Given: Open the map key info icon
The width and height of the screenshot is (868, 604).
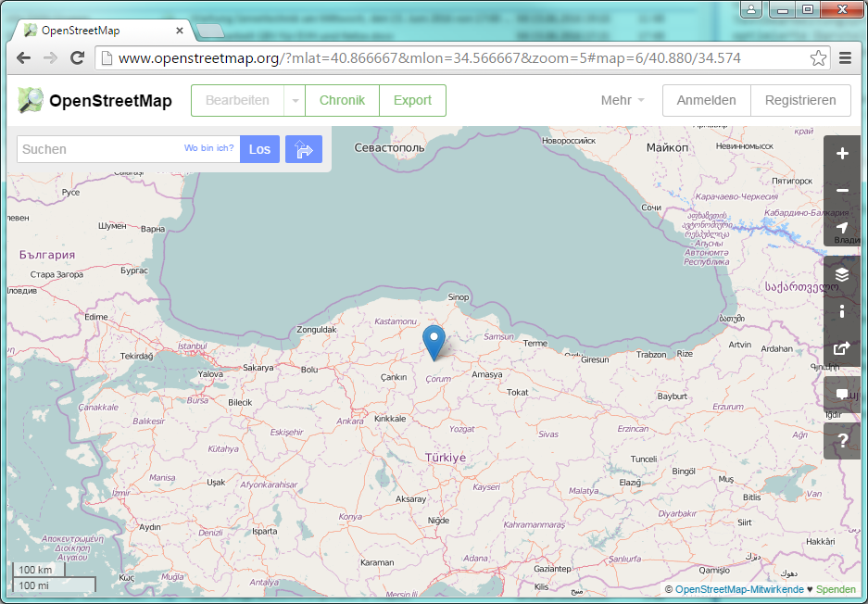Looking at the screenshot, I should (x=841, y=311).
